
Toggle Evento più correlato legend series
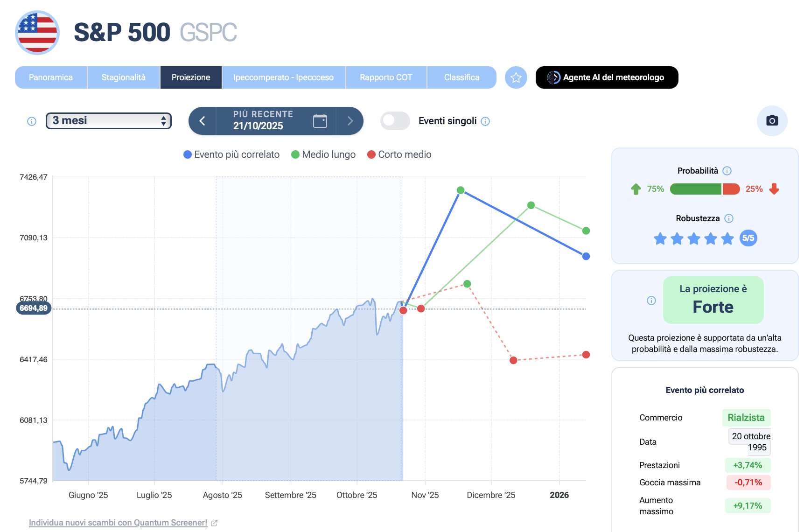pyautogui.click(x=231, y=154)
